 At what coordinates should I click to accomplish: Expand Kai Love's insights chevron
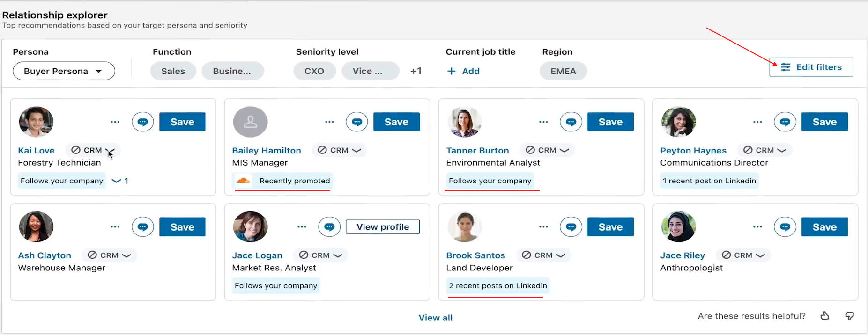(117, 181)
